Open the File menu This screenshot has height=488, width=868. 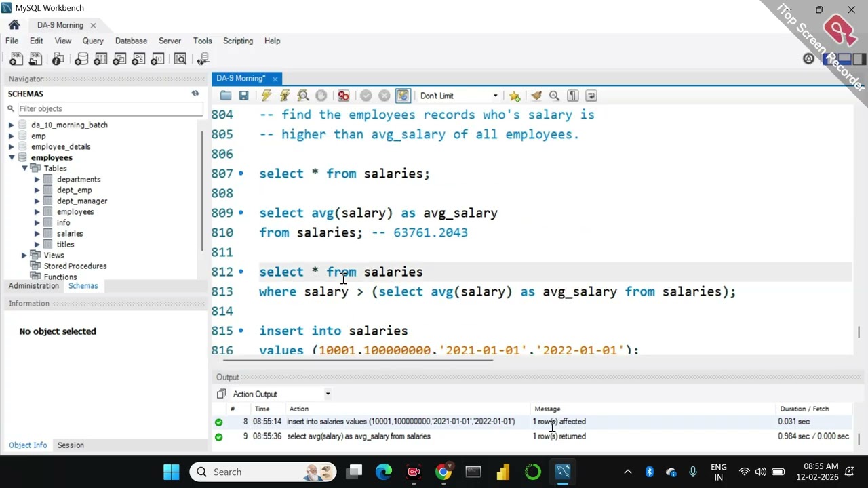click(x=12, y=41)
